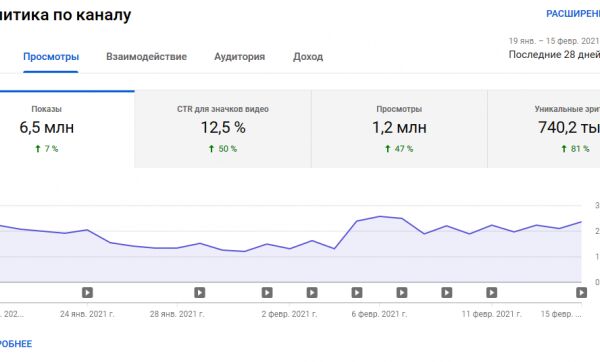Click the Аналитика по каналу heading
This screenshot has width=600, height=362.
(x=65, y=15)
